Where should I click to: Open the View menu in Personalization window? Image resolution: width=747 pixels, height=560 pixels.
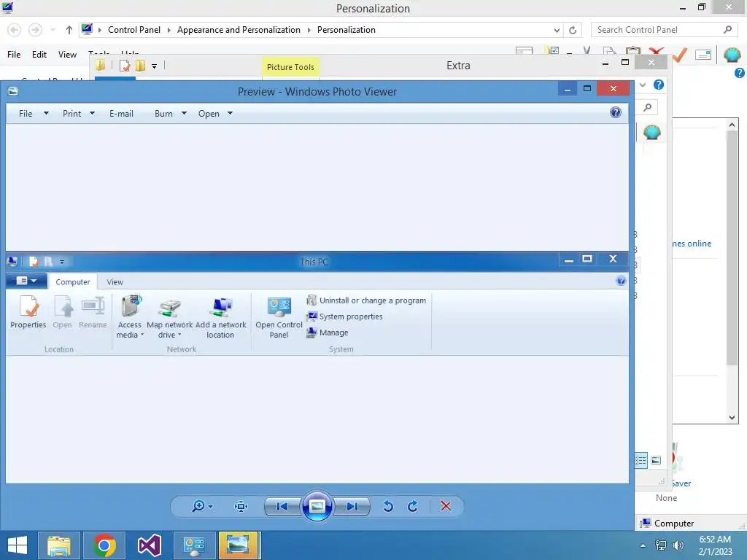pyautogui.click(x=67, y=54)
